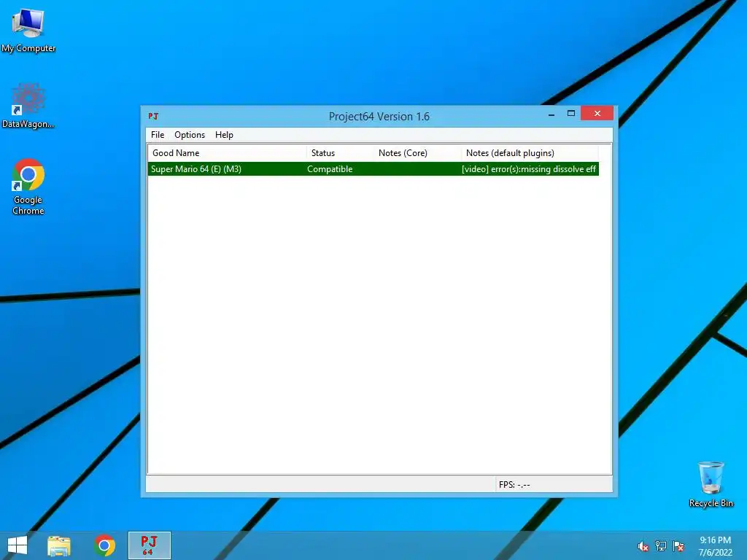Select the My Computer desktop icon
This screenshot has width=747, height=560.
coord(28,31)
